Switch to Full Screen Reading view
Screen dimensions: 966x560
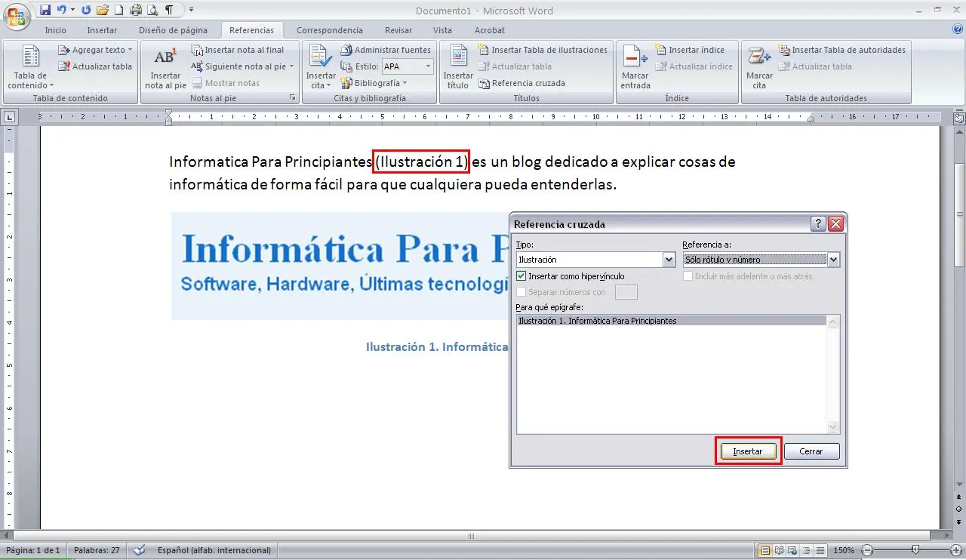coord(779,550)
